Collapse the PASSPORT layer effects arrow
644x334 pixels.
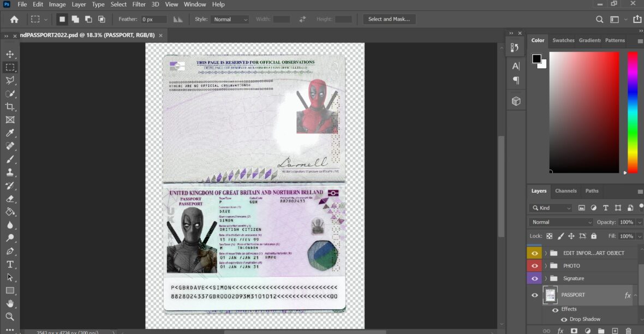[636, 295]
